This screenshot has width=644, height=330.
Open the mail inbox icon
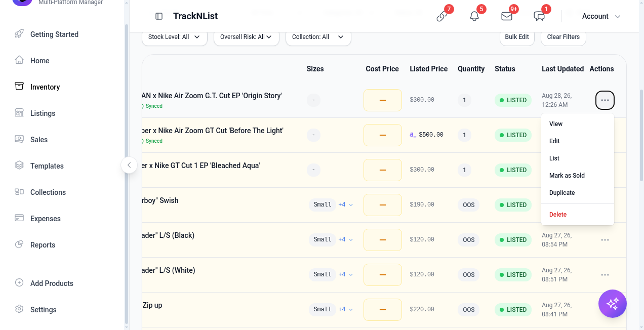(507, 16)
